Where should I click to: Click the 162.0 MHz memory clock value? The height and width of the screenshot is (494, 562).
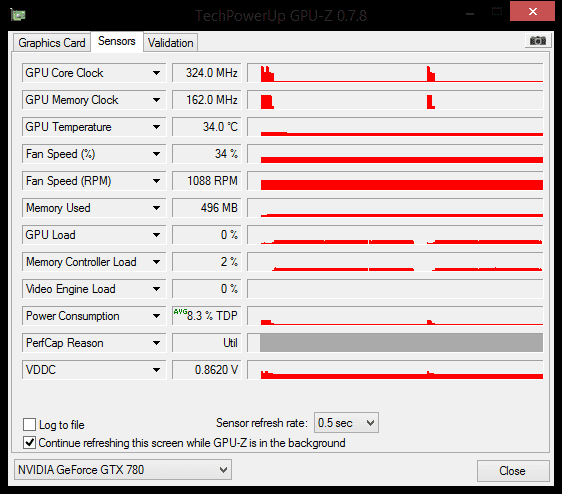[x=207, y=100]
